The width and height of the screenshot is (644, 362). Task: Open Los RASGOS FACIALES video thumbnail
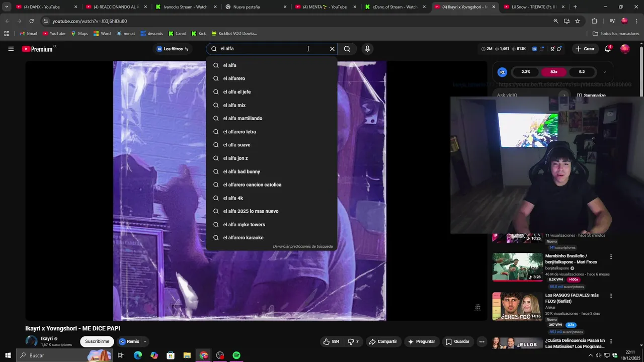pyautogui.click(x=517, y=306)
